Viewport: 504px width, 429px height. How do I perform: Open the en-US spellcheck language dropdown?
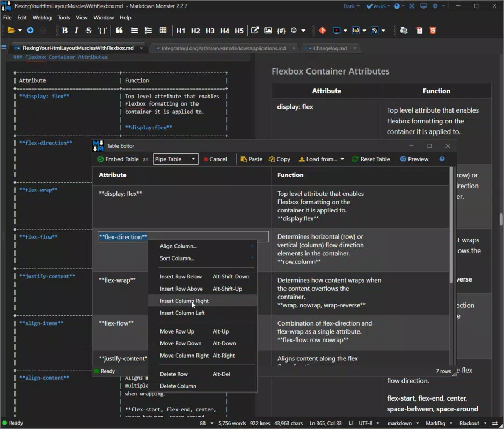[378, 6]
